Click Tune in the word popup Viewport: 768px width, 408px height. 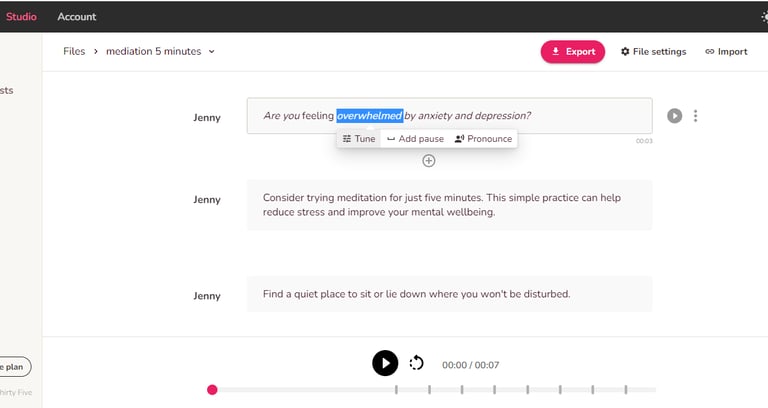click(x=359, y=139)
